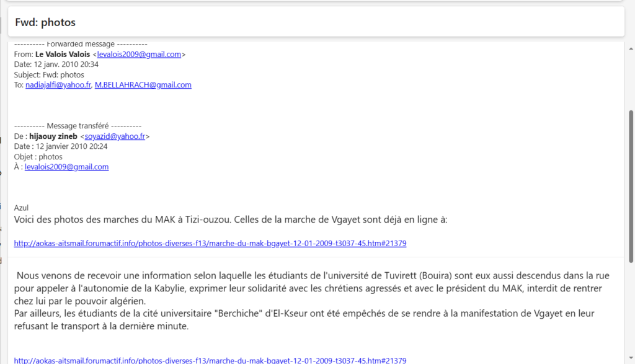
Task: Click the "Objet : photos" line
Action: tap(38, 157)
